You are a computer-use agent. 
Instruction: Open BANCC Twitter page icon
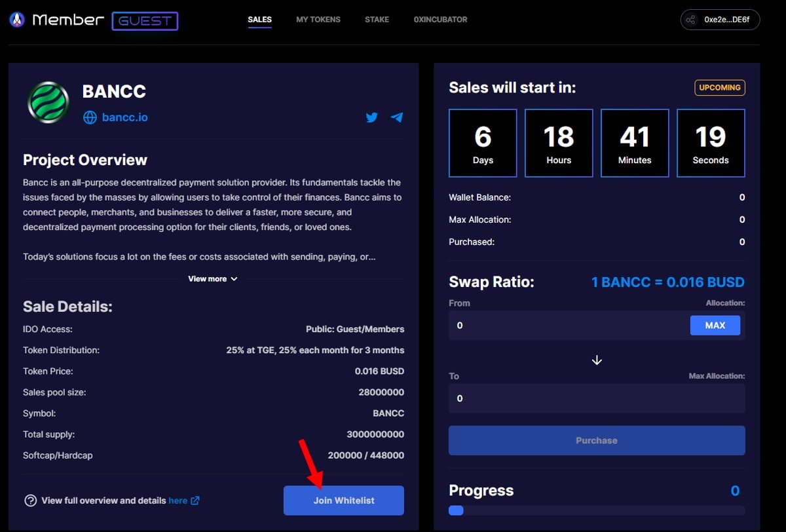point(372,117)
